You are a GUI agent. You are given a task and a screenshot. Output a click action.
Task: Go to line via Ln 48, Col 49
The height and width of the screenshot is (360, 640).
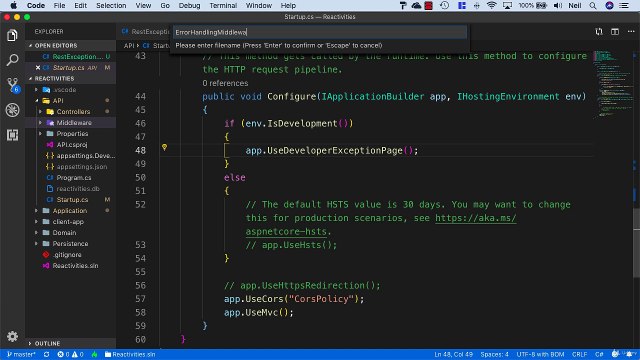453,354
